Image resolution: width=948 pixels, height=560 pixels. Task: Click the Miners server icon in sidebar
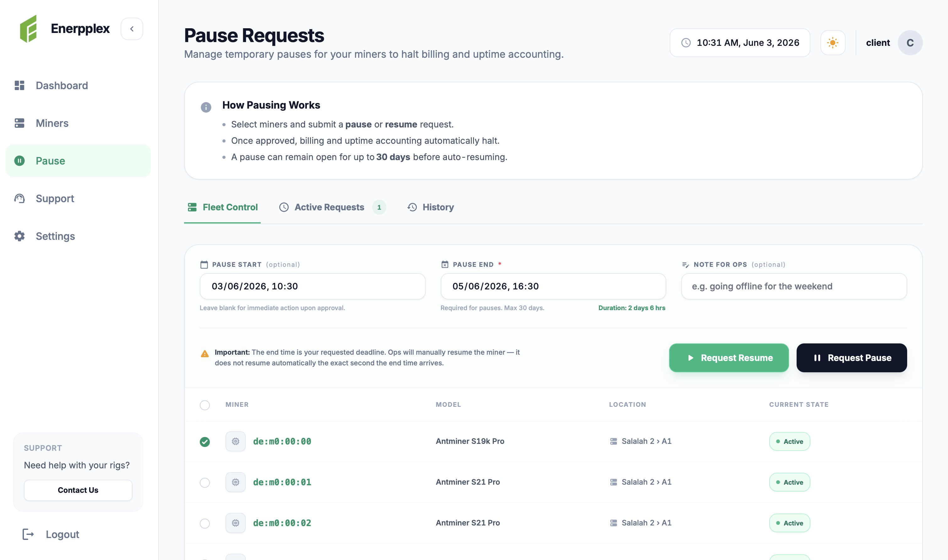[19, 123]
